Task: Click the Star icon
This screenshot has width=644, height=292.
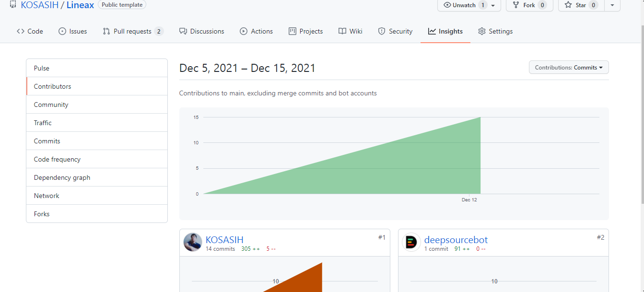Action: pyautogui.click(x=568, y=5)
